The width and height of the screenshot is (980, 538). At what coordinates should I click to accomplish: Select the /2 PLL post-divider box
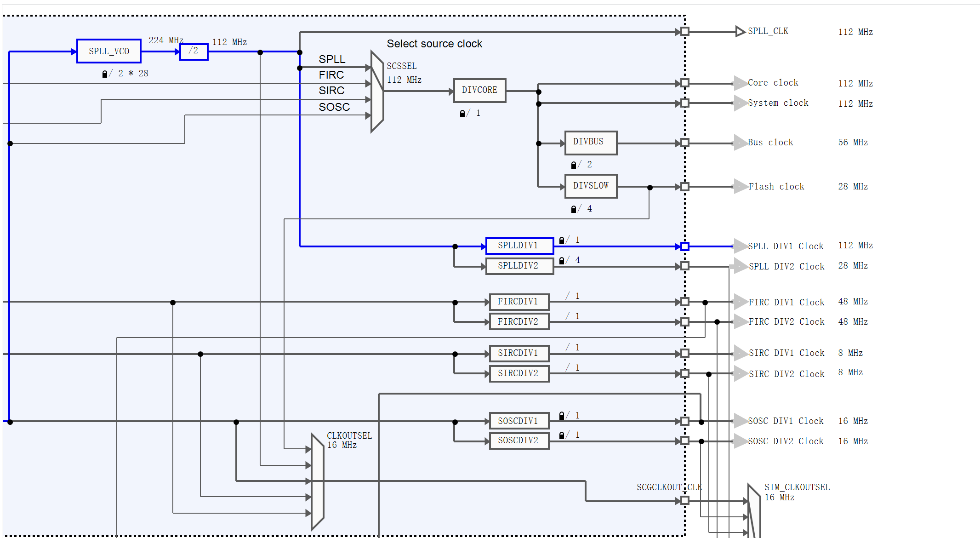[x=194, y=51]
